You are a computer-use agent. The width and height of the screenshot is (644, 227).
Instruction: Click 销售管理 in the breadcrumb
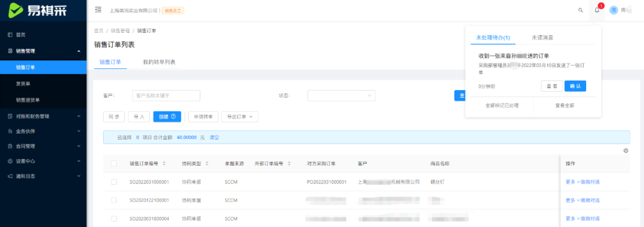(120, 31)
